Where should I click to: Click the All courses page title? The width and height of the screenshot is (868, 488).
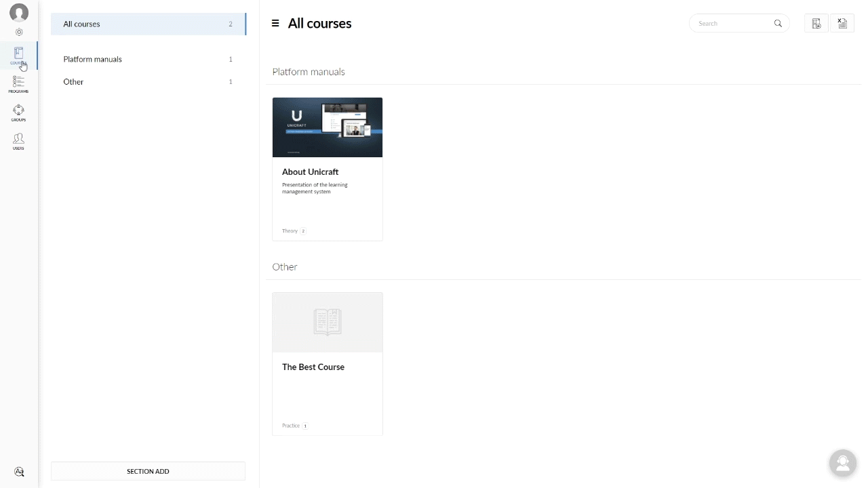click(x=319, y=23)
